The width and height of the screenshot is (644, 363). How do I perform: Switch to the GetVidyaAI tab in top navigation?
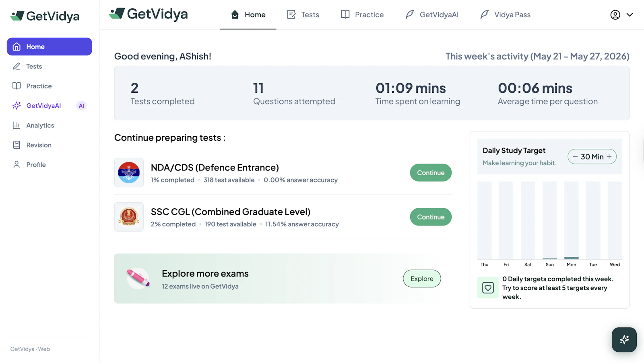point(432,15)
